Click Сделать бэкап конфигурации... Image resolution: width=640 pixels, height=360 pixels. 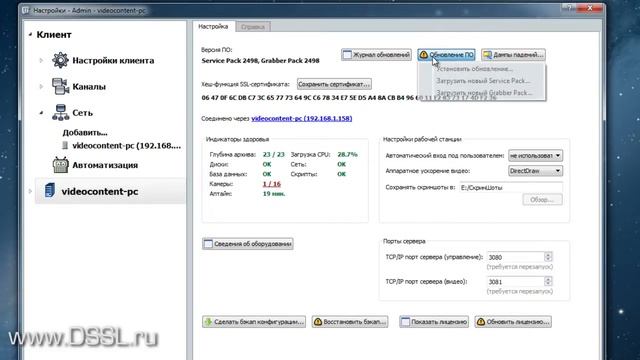254,322
